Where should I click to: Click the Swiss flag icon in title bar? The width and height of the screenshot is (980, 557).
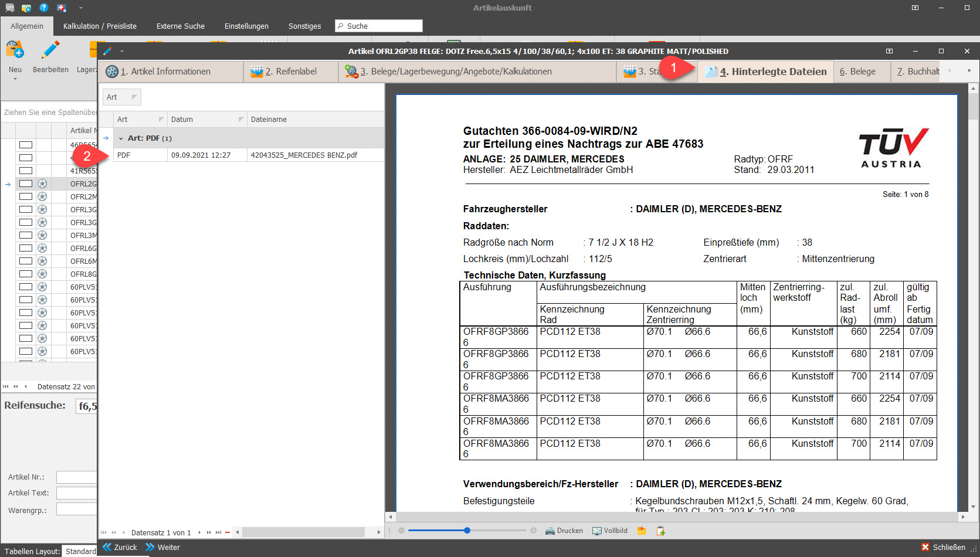pyautogui.click(x=62, y=8)
